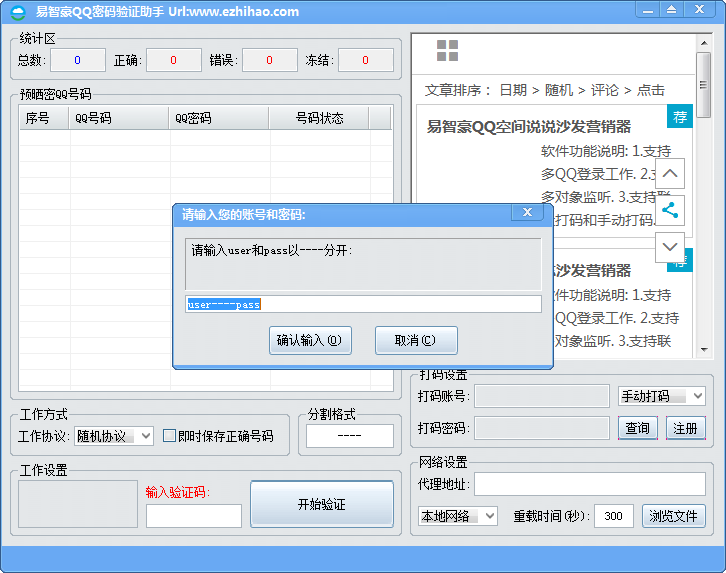Click the grid menu icon in web panel
The width and height of the screenshot is (726, 573).
(447, 50)
